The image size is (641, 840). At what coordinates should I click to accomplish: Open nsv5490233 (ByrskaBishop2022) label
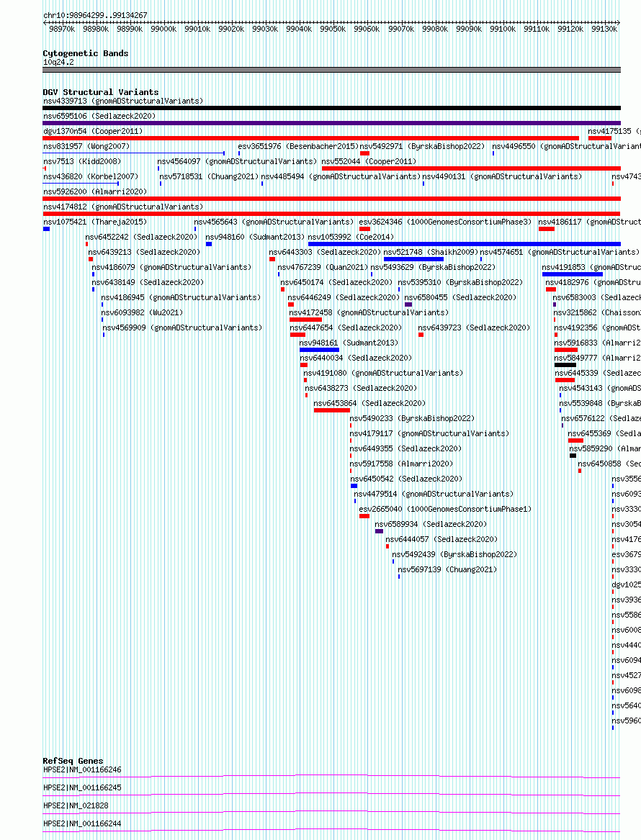pyautogui.click(x=412, y=418)
